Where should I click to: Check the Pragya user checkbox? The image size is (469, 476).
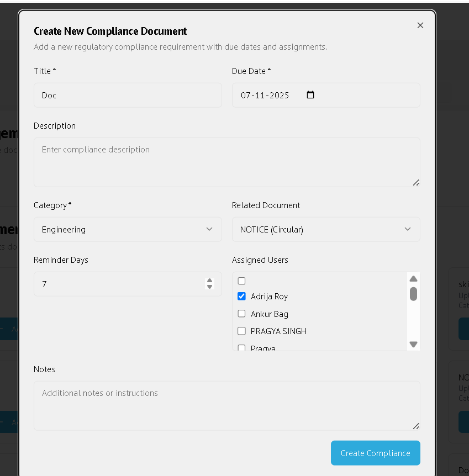click(241, 347)
